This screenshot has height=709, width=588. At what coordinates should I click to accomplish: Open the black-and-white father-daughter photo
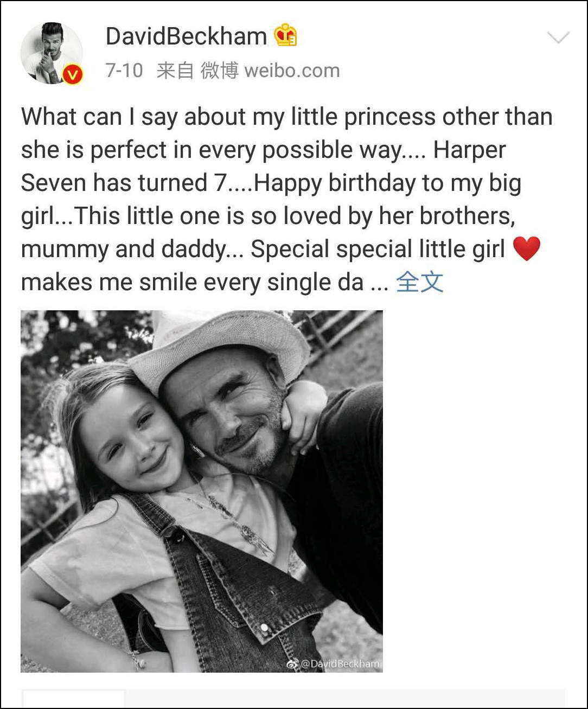[202, 491]
